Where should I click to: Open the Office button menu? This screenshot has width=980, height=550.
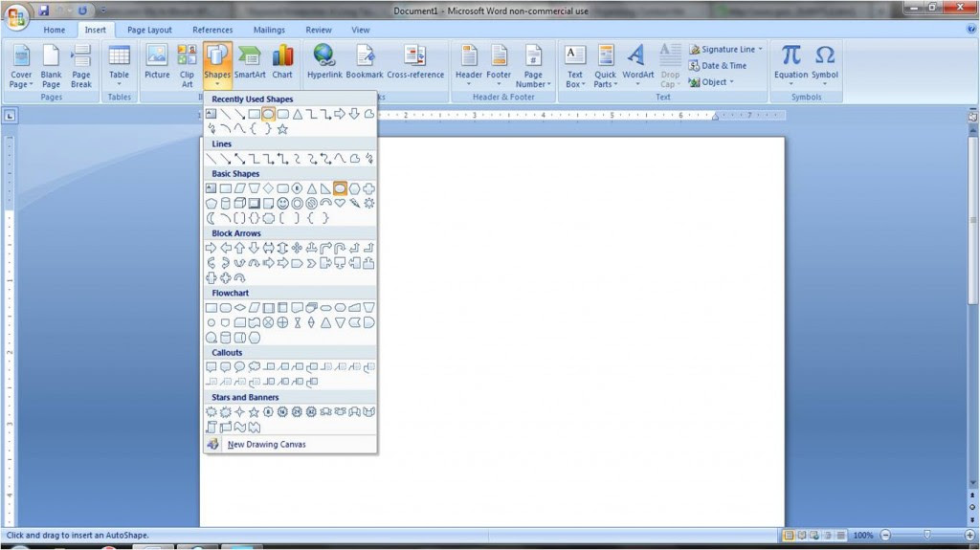[x=16, y=15]
